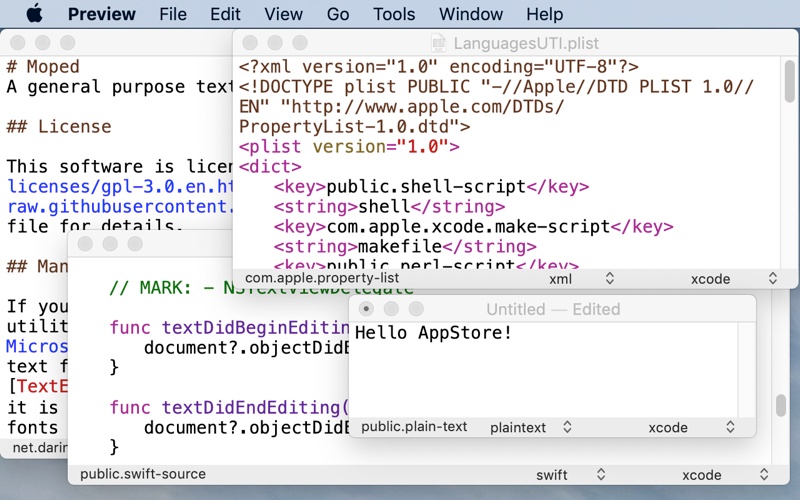Screen dimensions: 800x500
Task: Open the File menu
Action: click(173, 14)
